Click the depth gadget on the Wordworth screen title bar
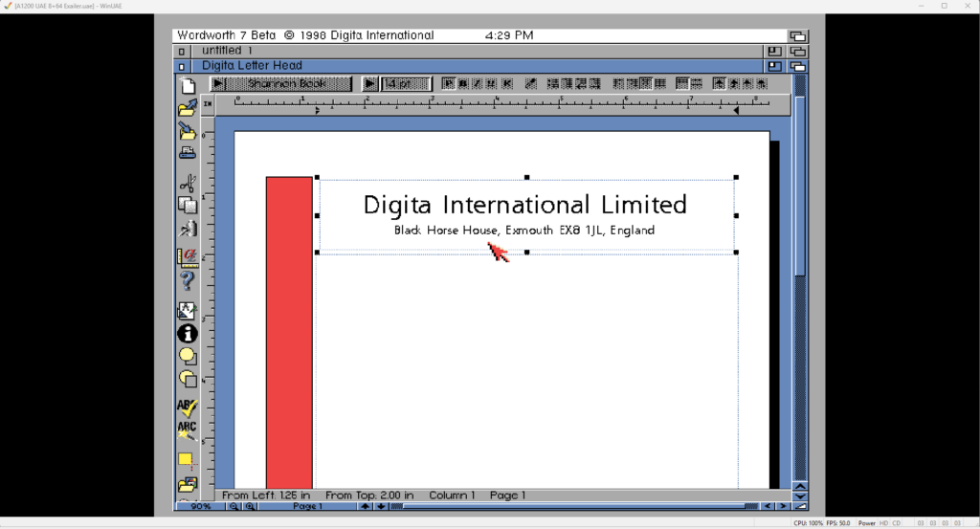 click(x=797, y=35)
